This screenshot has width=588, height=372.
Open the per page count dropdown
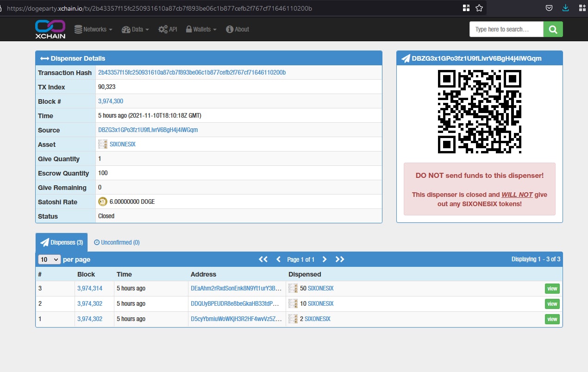[50, 259]
